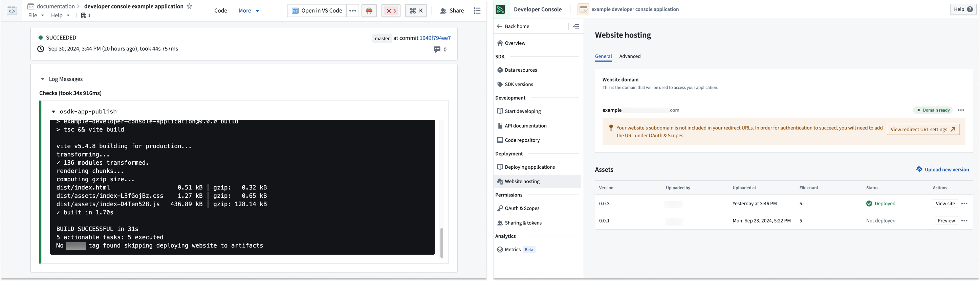
Task: Open OAuth & Scopes permissions page
Action: (537, 208)
